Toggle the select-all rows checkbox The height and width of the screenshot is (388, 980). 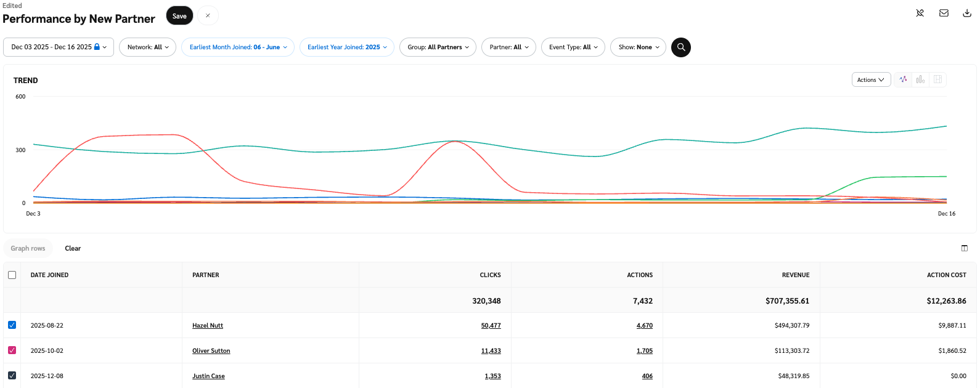12,275
